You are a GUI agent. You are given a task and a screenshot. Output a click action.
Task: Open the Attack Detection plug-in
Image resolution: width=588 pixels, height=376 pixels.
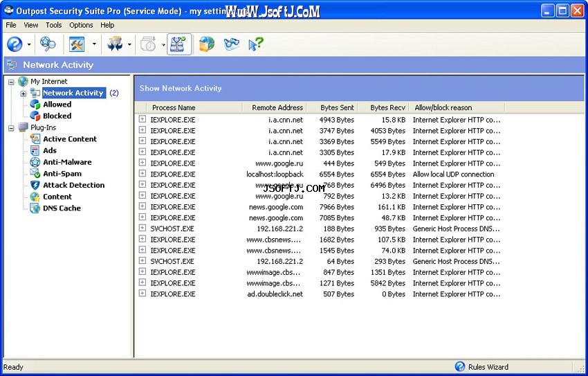[73, 185]
